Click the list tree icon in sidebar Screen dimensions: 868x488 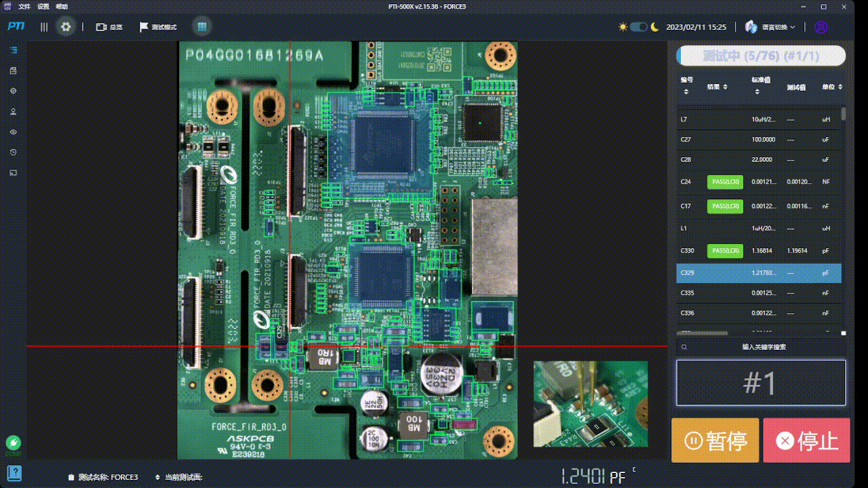tap(13, 50)
